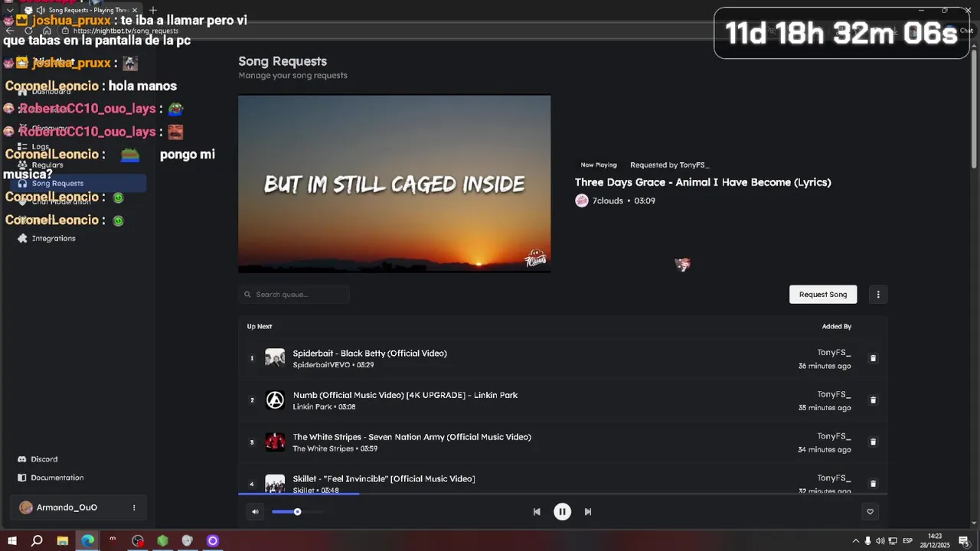Delete Seven Nation Army from the queue
980x551 pixels.
tap(873, 442)
